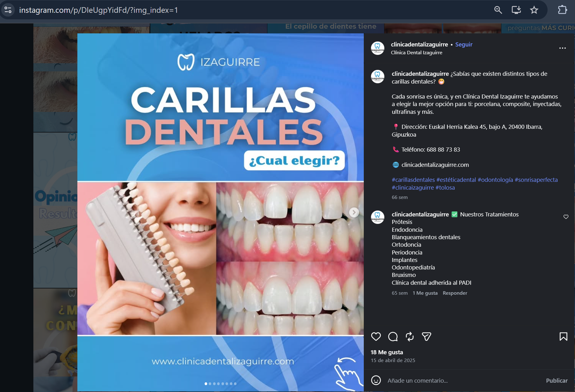Viewport: 575px width, 392px height.
Task: Open the #sonrisaperfecta hashtag
Action: (x=536, y=180)
